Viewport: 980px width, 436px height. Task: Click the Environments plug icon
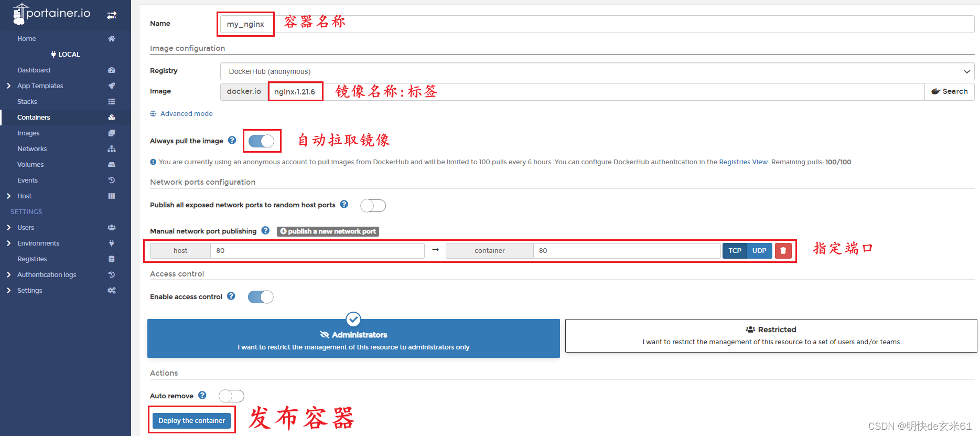pyautogui.click(x=112, y=243)
